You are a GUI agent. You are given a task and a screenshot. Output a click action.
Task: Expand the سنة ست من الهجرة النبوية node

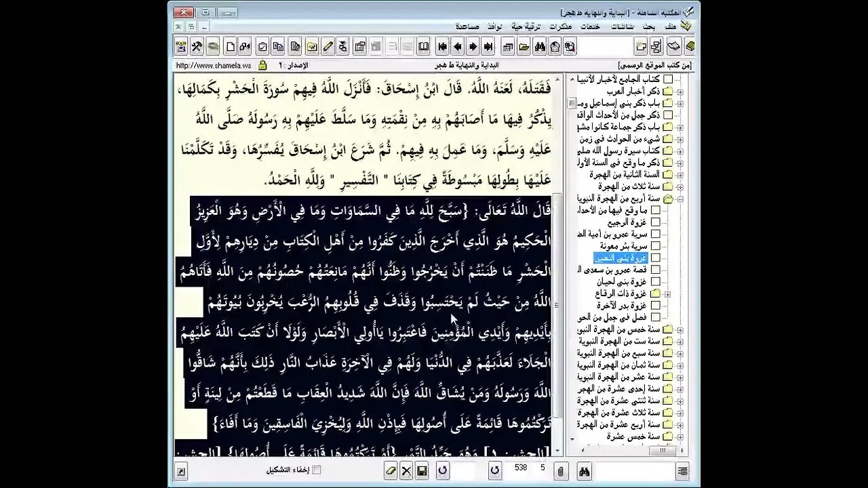click(x=680, y=341)
